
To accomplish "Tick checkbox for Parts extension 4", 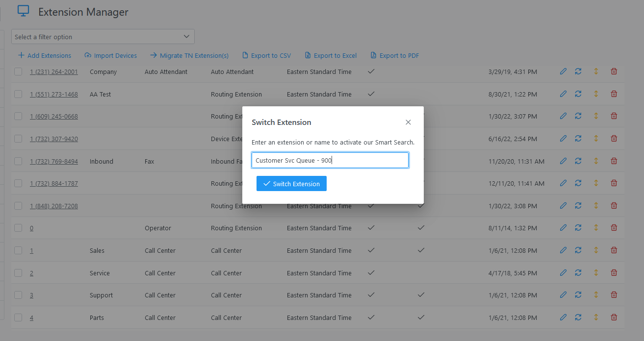I will tap(18, 317).
